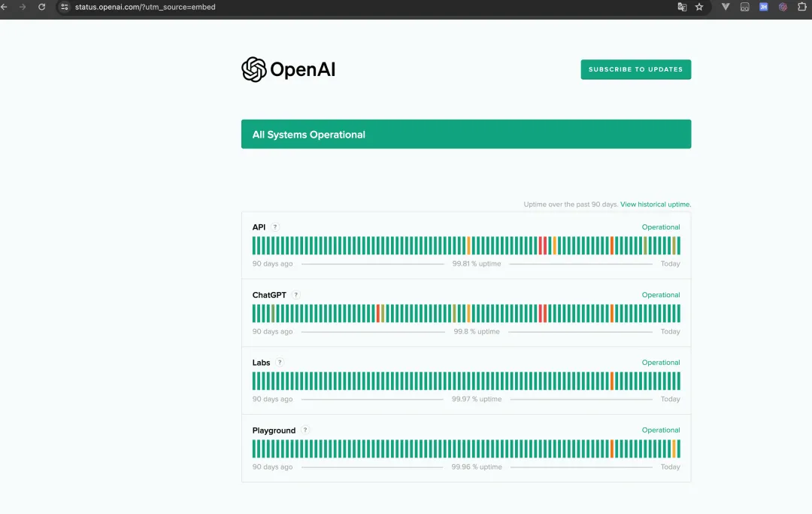Click the Operational status for Playground
Screen dimensions: 812x514
click(661, 430)
